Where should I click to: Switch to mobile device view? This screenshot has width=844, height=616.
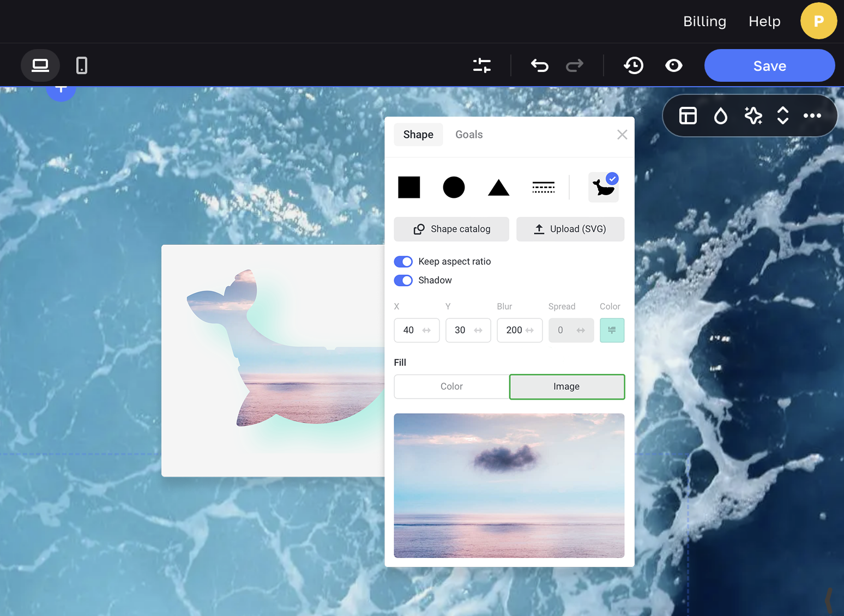tap(82, 66)
